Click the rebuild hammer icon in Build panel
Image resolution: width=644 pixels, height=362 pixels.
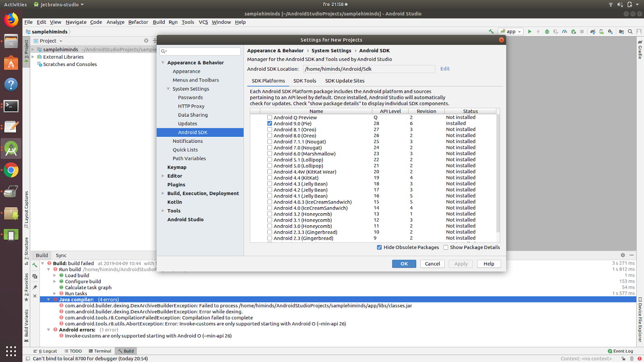click(x=35, y=265)
